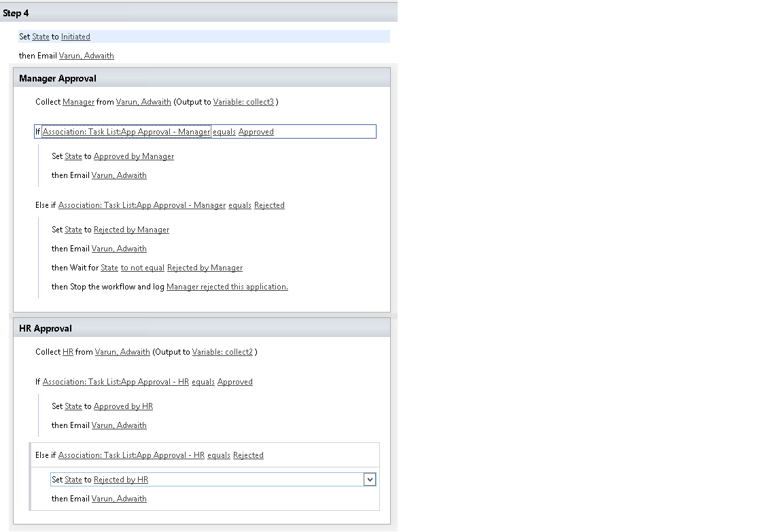Click Rejected by Manager in the Set State action
Screen dimensions: 783x532
(131, 229)
